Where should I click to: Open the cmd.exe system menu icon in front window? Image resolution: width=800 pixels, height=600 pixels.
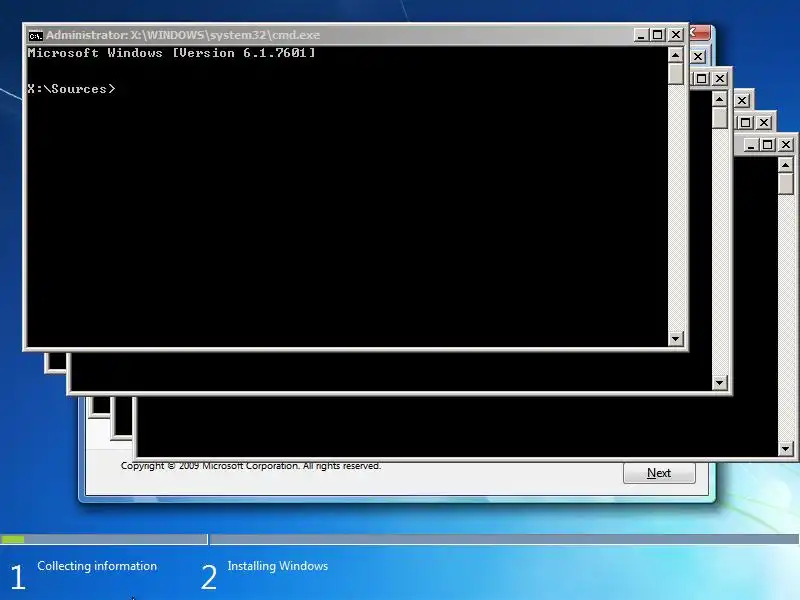[35, 36]
